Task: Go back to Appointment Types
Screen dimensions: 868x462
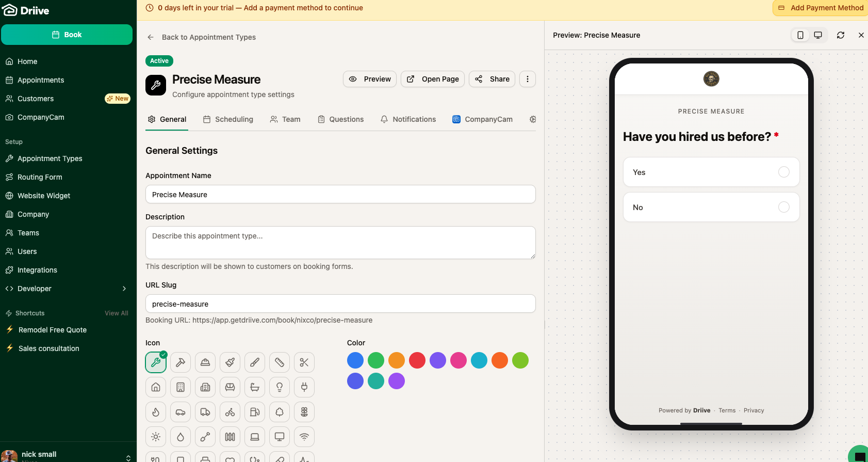Action: (x=202, y=37)
